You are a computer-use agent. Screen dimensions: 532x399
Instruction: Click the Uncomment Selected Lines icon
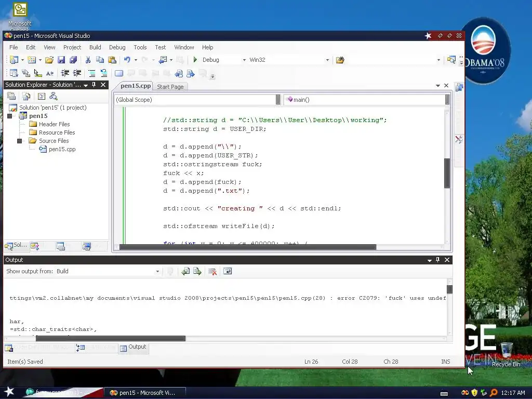104,73
